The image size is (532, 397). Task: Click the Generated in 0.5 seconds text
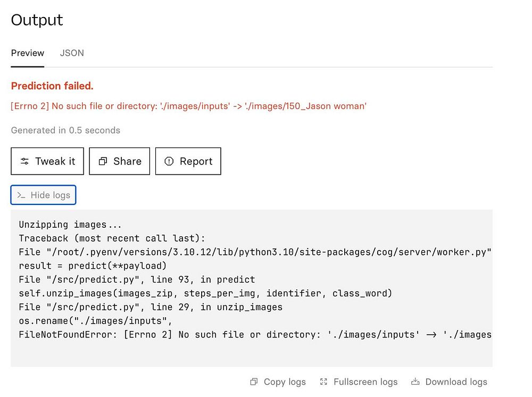pos(65,130)
